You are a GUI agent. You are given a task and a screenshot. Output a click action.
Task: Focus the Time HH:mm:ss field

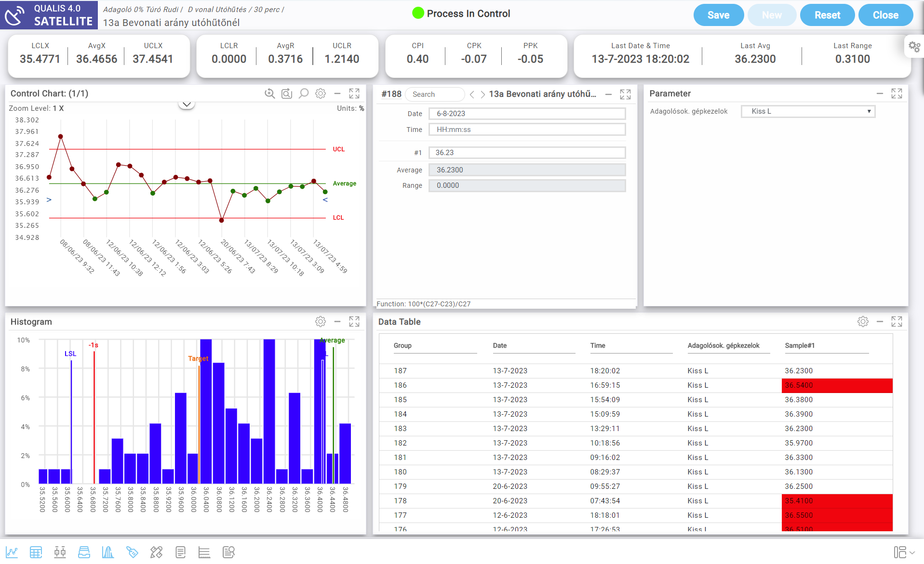527,130
